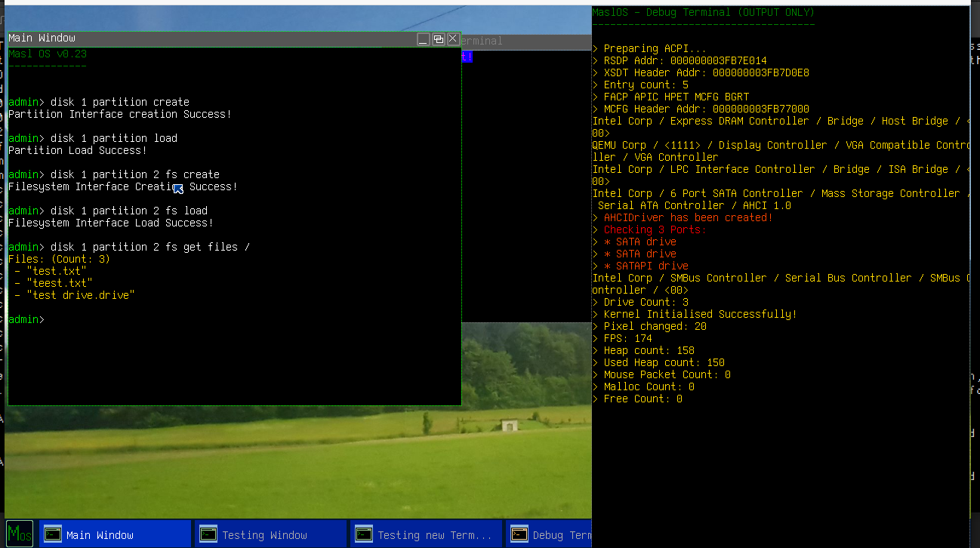
Task: Click 'disk 1 partition 2 fs load' command
Action: pos(129,211)
